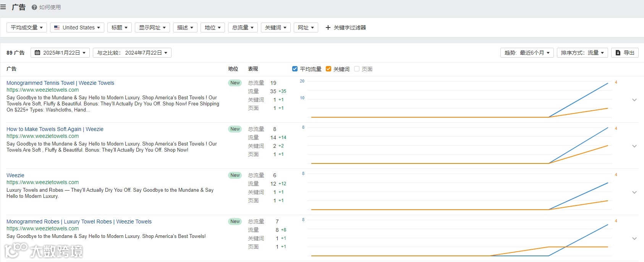
Task: Open the 排序方式 流量 dropdown
Action: tap(583, 53)
